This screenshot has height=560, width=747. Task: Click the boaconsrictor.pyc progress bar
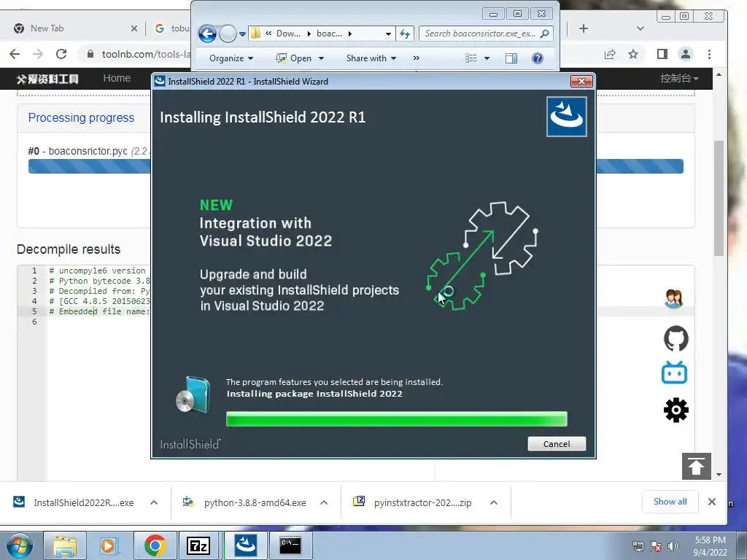coord(355,166)
